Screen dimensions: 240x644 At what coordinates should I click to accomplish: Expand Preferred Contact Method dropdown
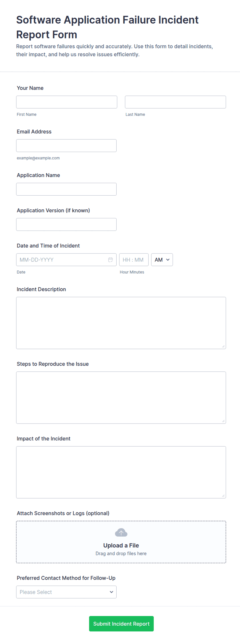point(66,592)
